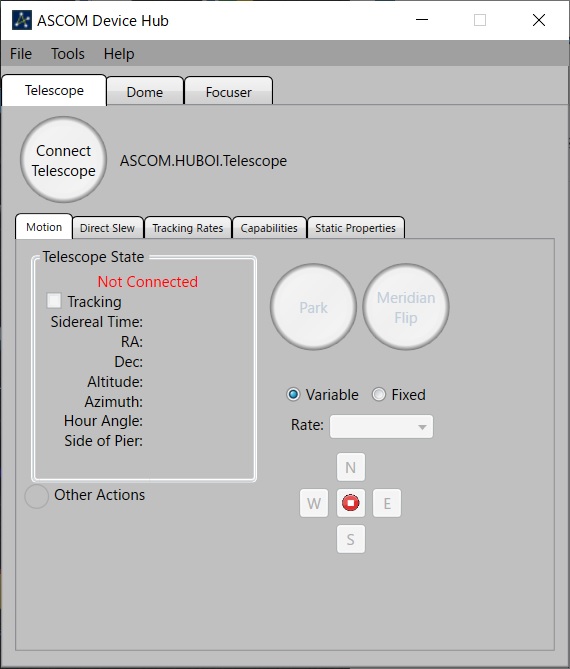570x669 pixels.
Task: Nudge the telescope west with W button
Action: click(314, 503)
